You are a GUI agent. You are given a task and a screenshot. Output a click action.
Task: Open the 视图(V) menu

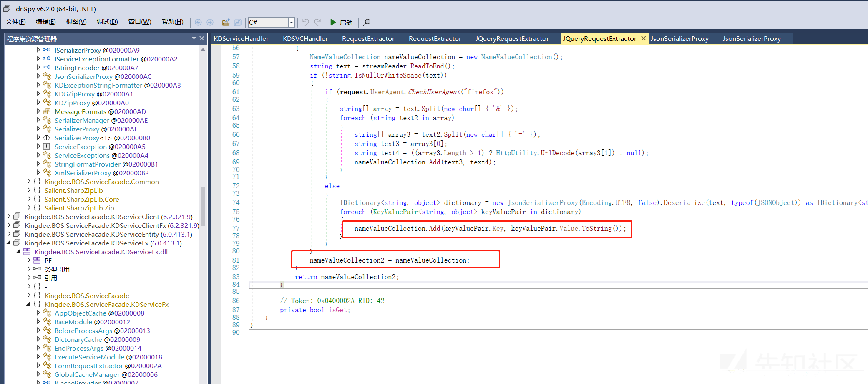pos(76,22)
